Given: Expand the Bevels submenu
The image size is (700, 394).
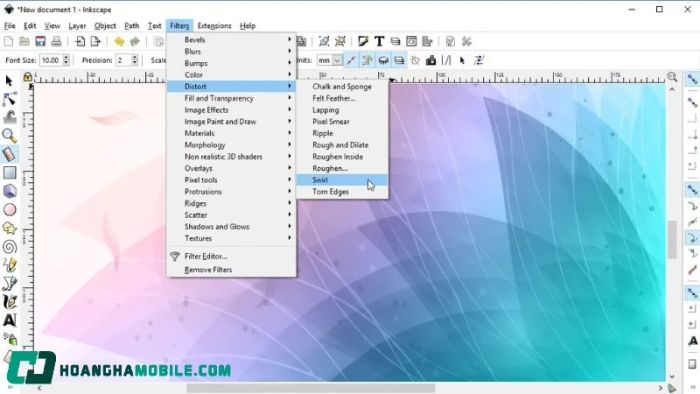Looking at the screenshot, I should (x=231, y=40).
